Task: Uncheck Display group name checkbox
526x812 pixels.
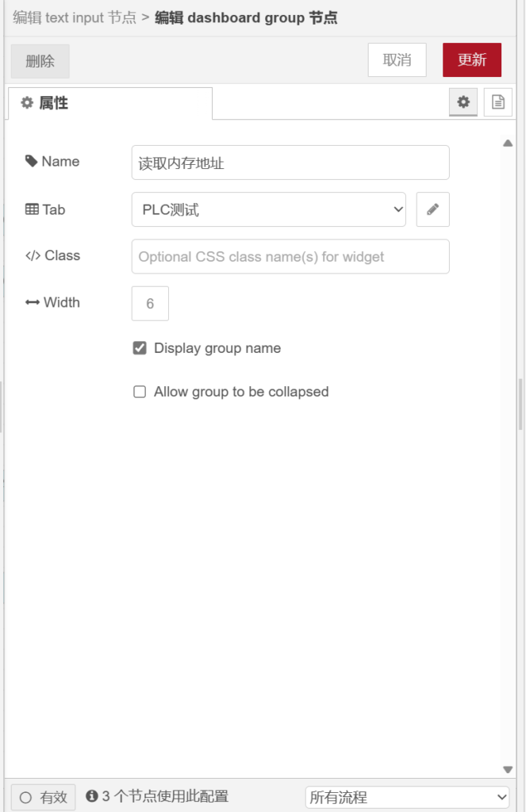Action: coord(140,348)
